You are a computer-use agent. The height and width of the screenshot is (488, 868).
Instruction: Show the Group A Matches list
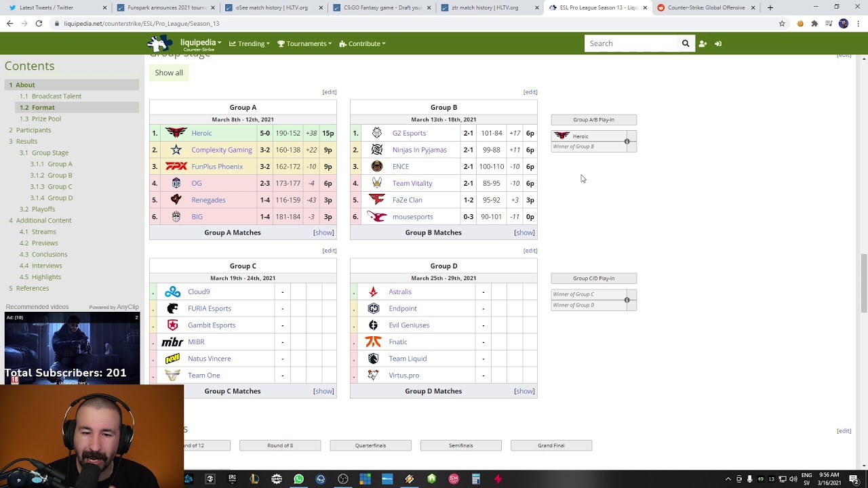pyautogui.click(x=323, y=232)
